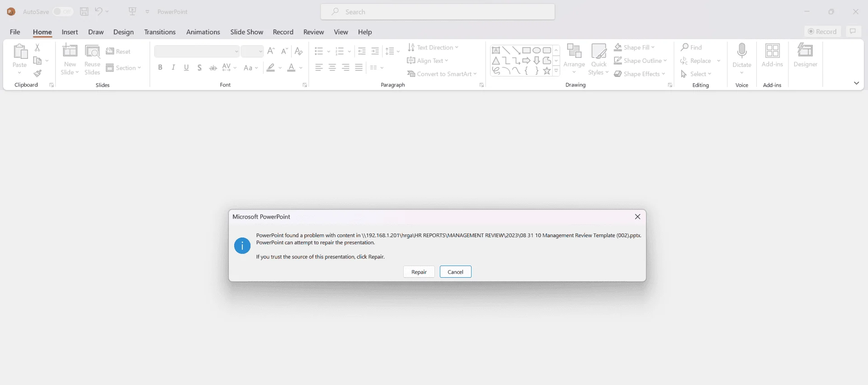Expand the Section dropdown

point(123,68)
